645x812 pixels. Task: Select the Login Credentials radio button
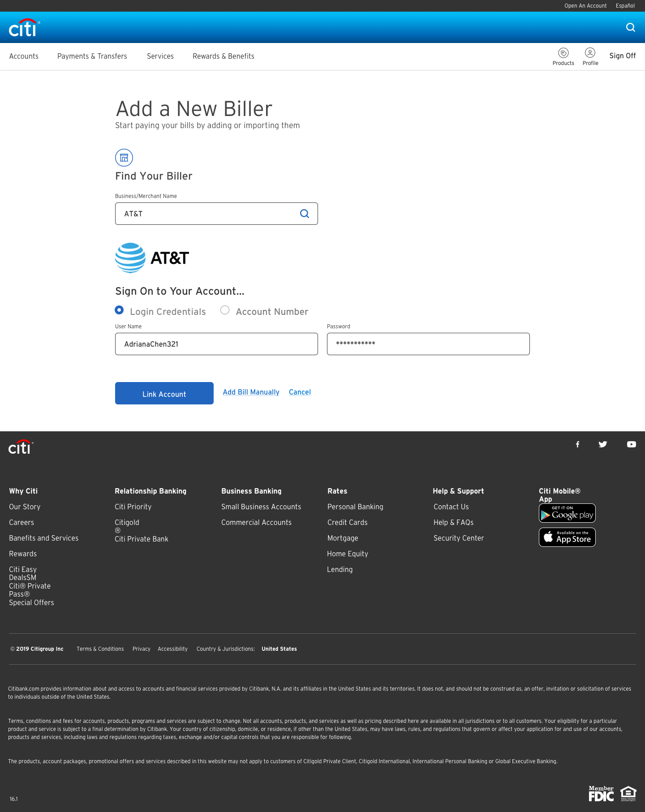pyautogui.click(x=119, y=310)
